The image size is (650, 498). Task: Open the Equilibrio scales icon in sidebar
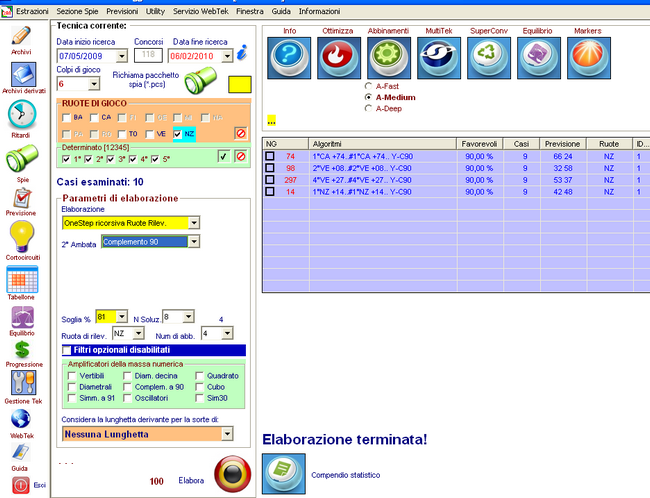point(22,318)
